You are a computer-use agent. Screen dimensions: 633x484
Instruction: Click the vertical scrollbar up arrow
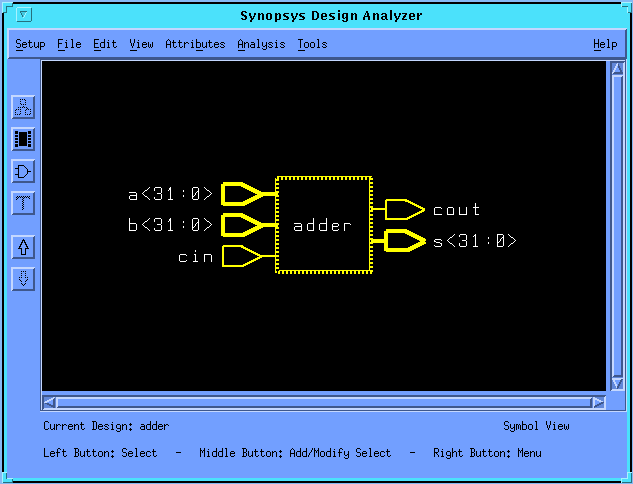pos(617,69)
